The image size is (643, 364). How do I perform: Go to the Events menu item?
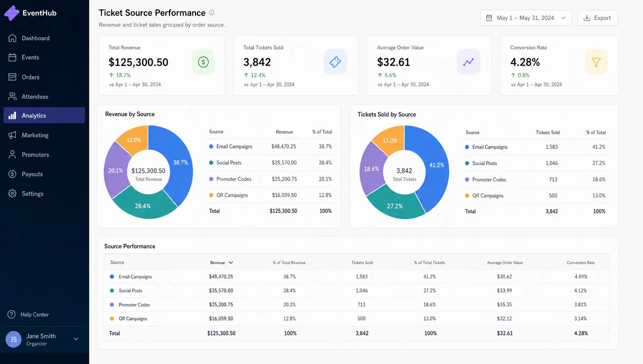(44, 58)
